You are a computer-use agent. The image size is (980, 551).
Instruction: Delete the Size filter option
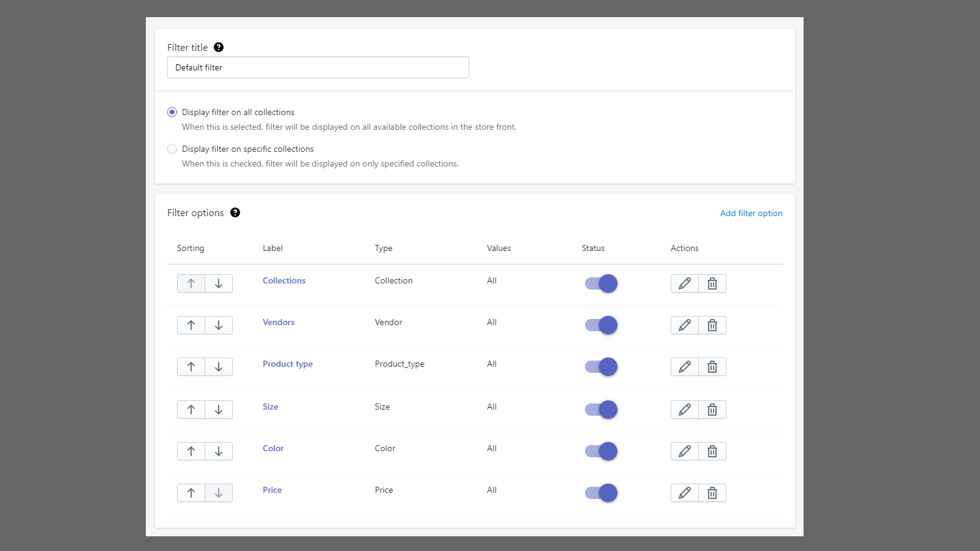(x=712, y=409)
